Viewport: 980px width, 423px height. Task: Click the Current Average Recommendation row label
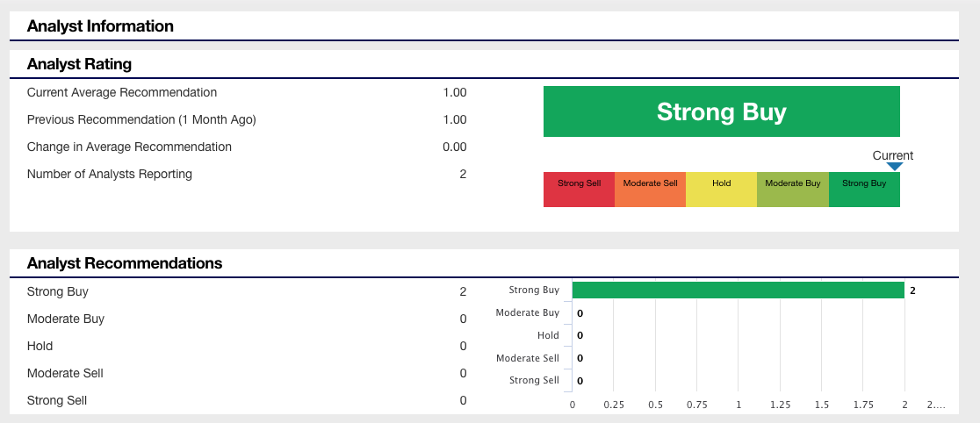point(122,92)
